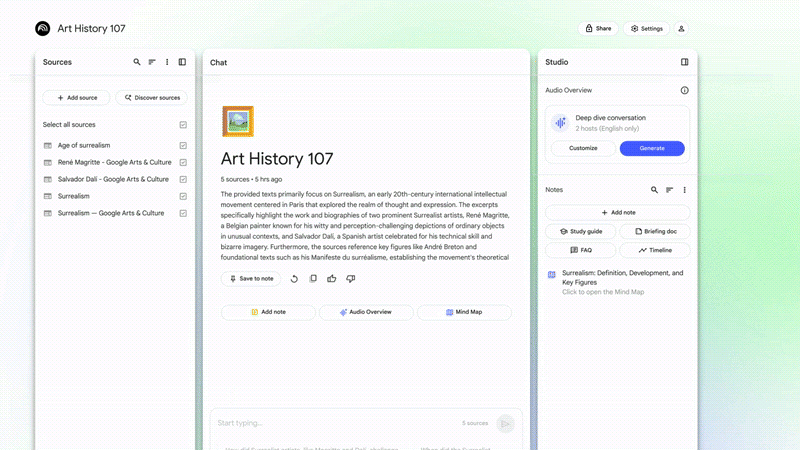Click the Add source button
The width and height of the screenshot is (800, 450).
tap(76, 98)
